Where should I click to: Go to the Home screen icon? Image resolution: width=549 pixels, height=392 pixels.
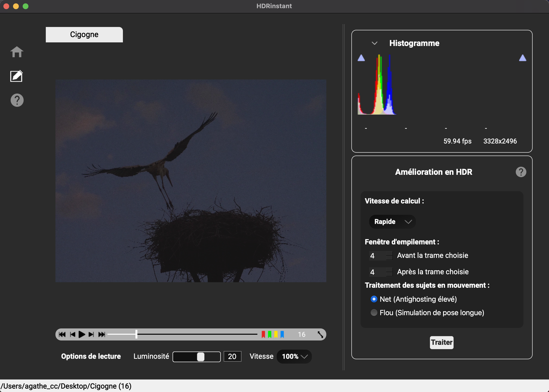coord(17,52)
